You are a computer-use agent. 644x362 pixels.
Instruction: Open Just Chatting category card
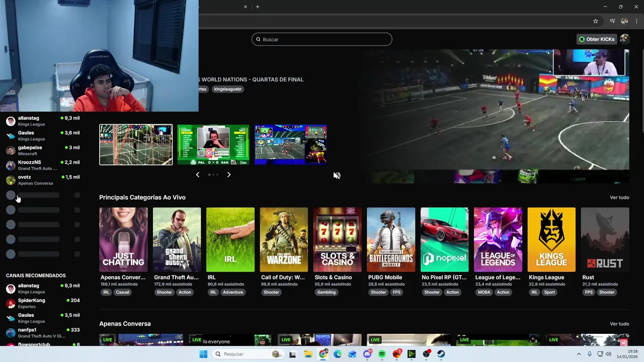(x=123, y=239)
